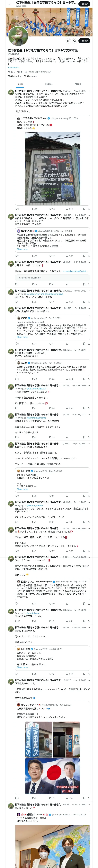Click the Grok profile summary icon

click(x=68, y=41)
